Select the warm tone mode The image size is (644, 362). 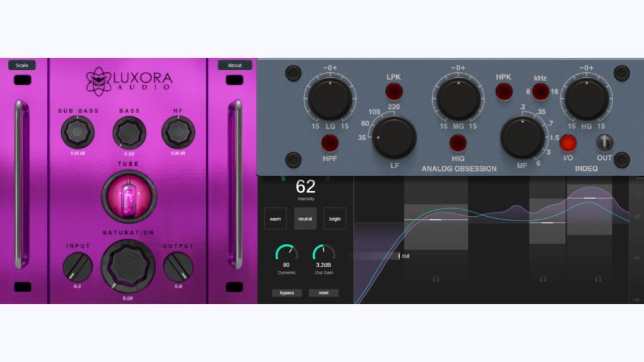[275, 219]
